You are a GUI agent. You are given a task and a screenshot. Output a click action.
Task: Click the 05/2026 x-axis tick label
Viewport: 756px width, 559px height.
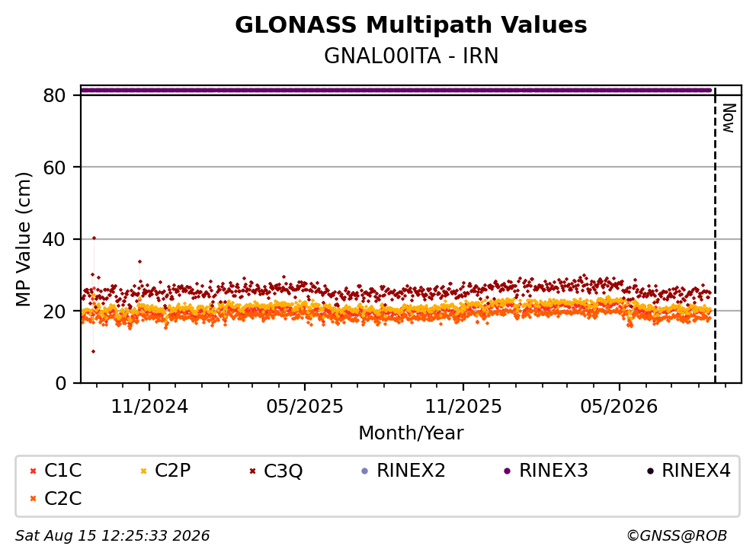(619, 407)
